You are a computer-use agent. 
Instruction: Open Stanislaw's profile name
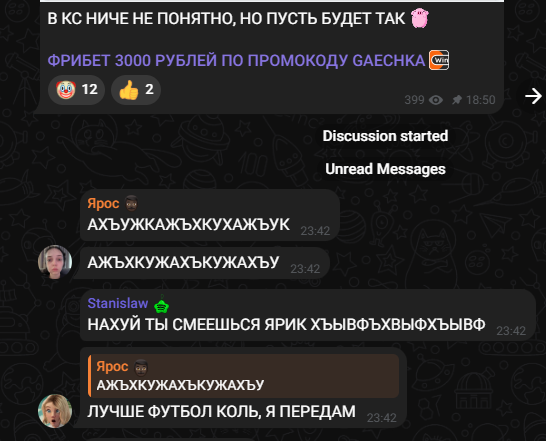(118, 303)
